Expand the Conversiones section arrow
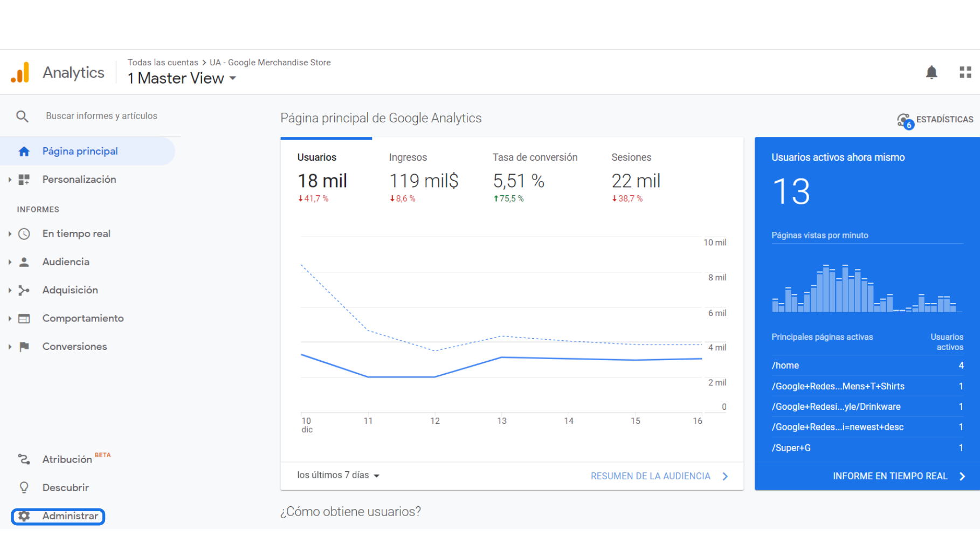The image size is (980, 536). [x=10, y=347]
